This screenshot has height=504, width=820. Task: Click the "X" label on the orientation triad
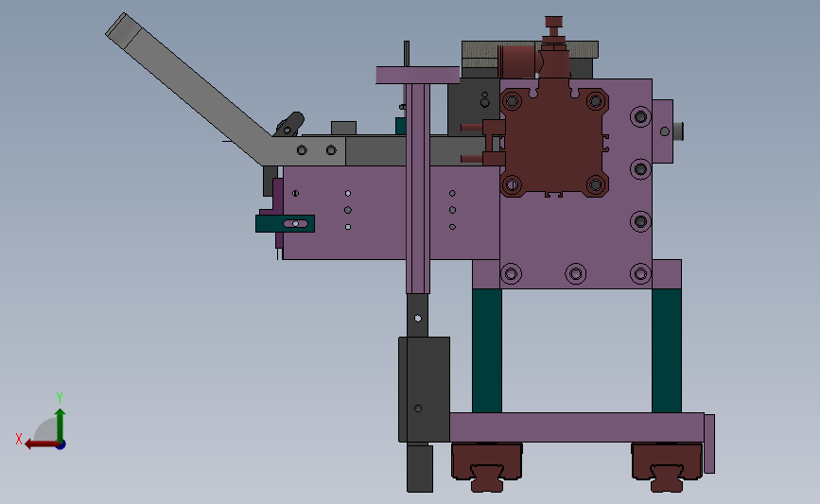[19, 439]
